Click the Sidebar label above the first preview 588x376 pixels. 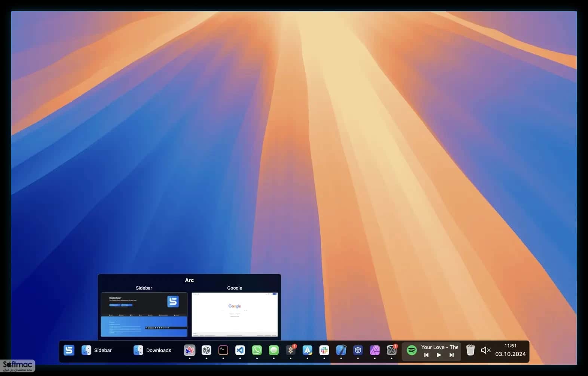[144, 288]
